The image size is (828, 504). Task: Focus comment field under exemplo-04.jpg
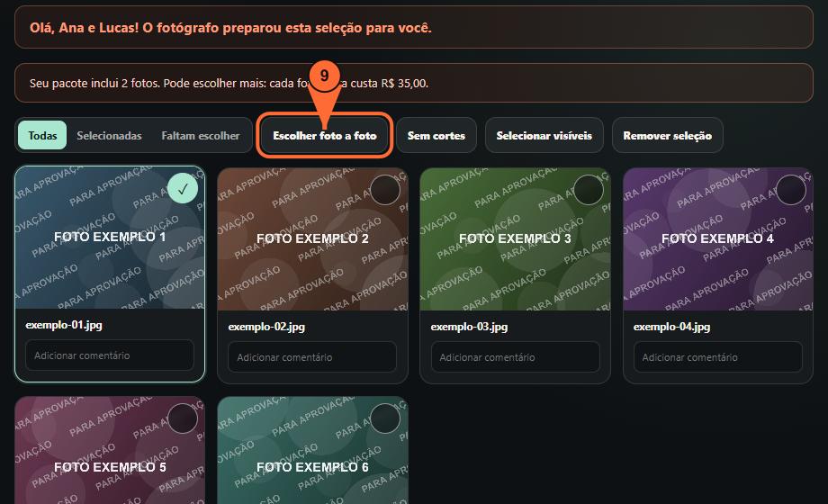point(718,356)
